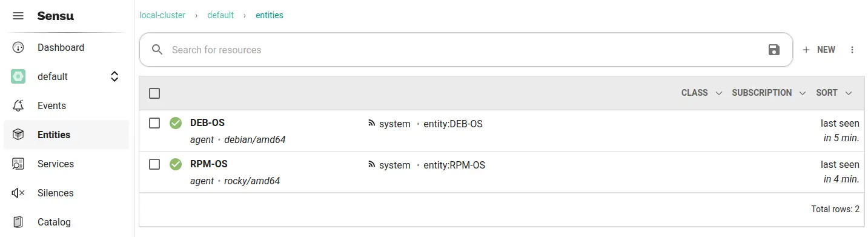Open the three-dot more options menu

point(852,50)
